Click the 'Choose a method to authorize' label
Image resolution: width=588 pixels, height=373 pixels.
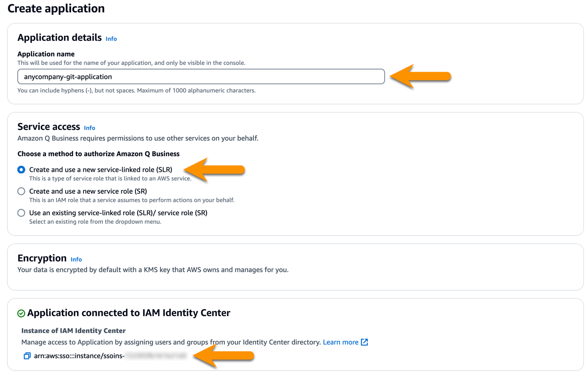[98, 154]
